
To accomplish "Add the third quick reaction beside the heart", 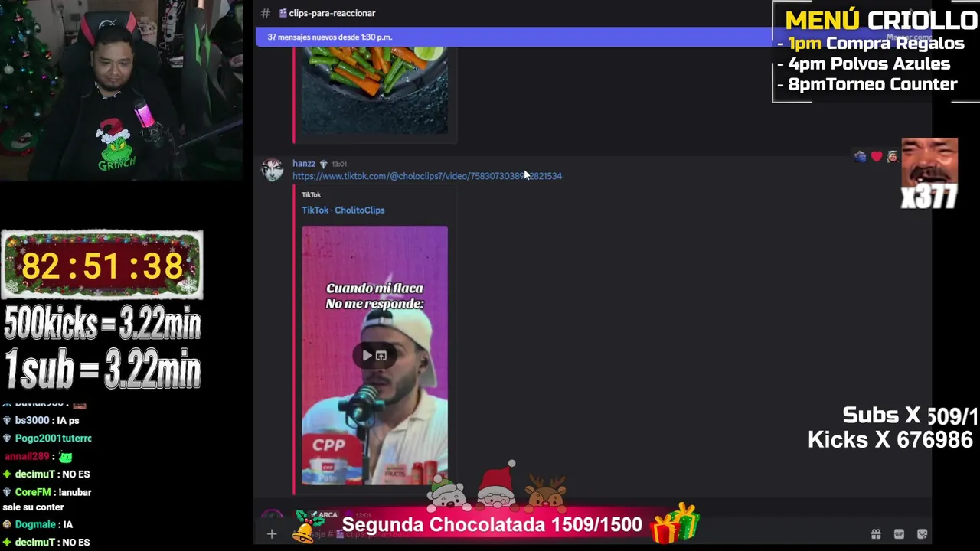I will coord(892,156).
